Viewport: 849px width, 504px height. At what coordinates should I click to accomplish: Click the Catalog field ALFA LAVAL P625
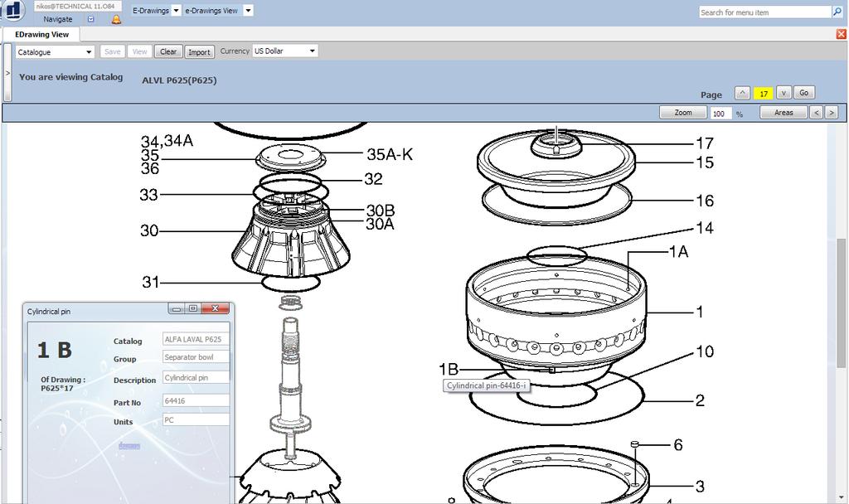pos(196,339)
